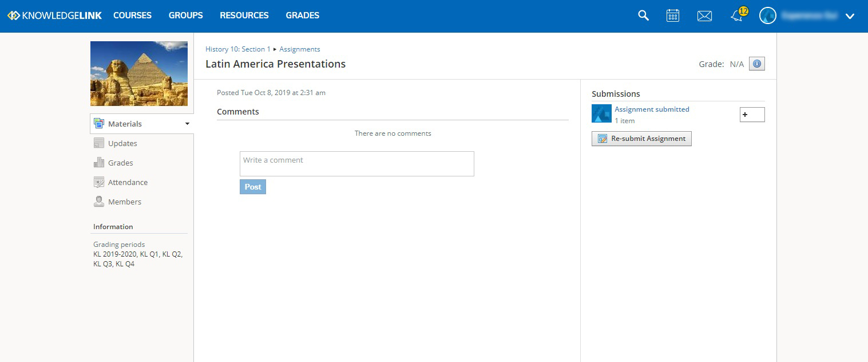Click the user profile avatar icon

pyautogui.click(x=767, y=16)
